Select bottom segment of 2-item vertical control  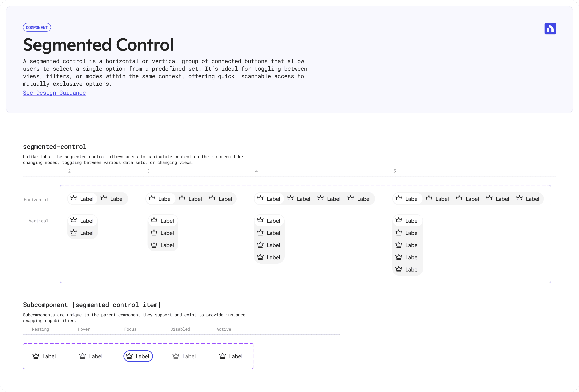point(82,233)
